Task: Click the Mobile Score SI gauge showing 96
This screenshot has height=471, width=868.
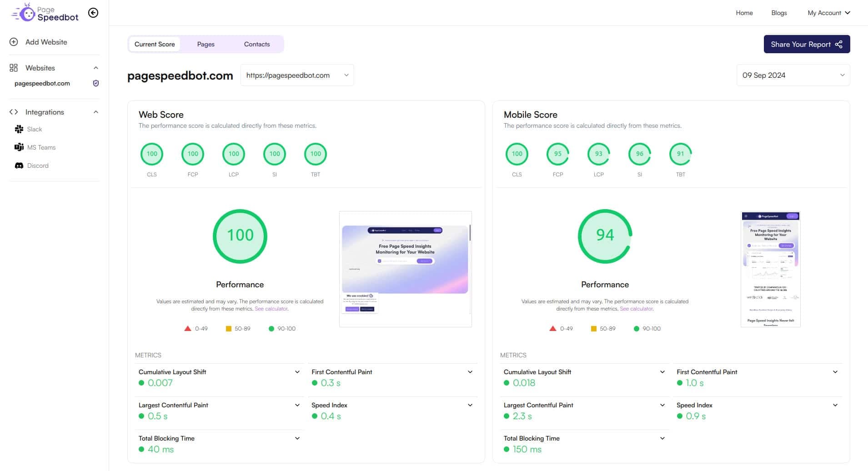Action: tap(640, 154)
